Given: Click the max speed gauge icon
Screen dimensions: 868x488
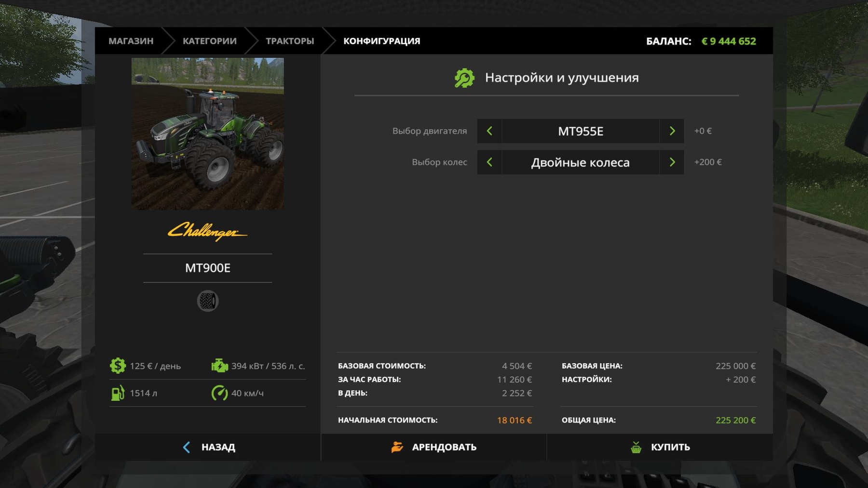Looking at the screenshot, I should [x=219, y=393].
